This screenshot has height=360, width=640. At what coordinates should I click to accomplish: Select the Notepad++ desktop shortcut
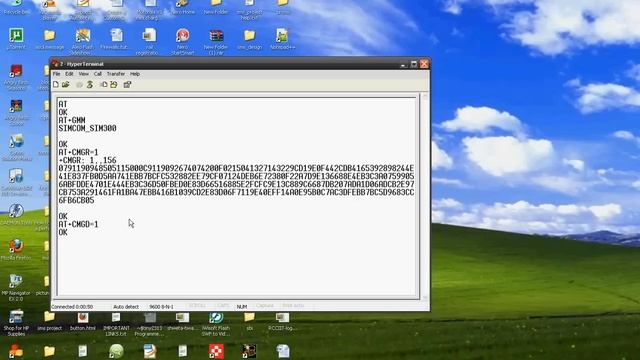(x=282, y=38)
